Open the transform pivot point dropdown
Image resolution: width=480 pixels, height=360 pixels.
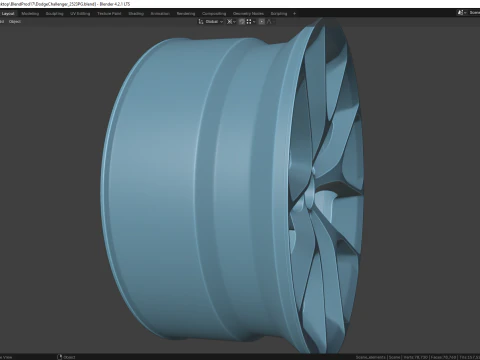[x=231, y=22]
